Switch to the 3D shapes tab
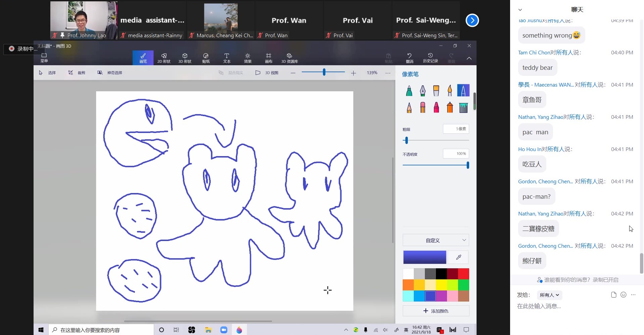 pyautogui.click(x=185, y=58)
